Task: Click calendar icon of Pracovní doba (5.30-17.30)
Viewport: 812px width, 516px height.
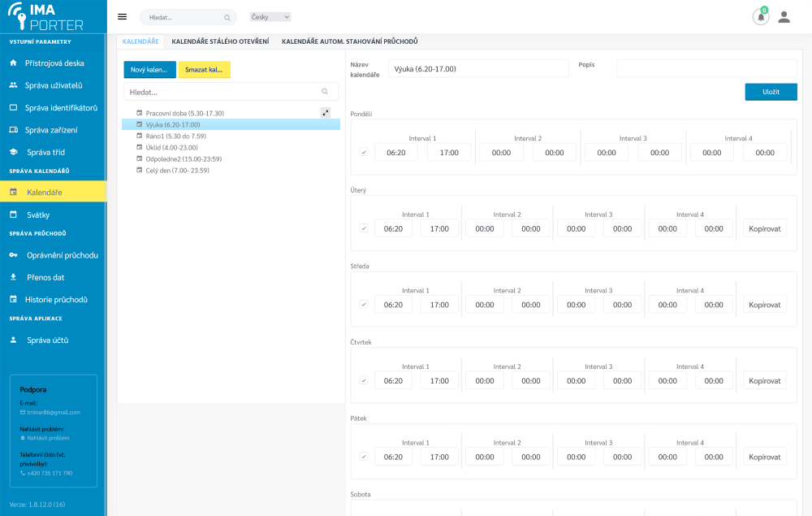Action: [140, 113]
